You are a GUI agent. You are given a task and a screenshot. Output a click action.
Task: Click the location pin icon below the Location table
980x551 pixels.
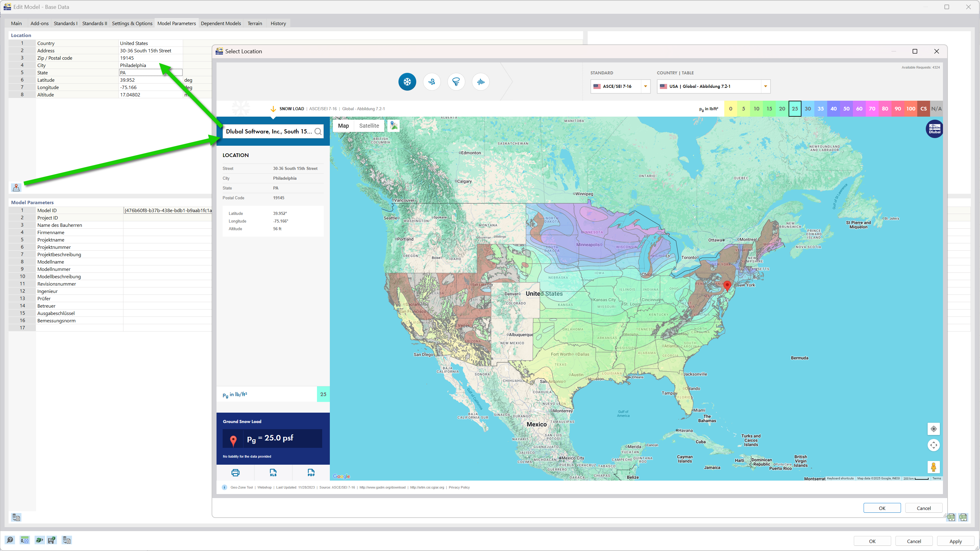click(x=16, y=187)
